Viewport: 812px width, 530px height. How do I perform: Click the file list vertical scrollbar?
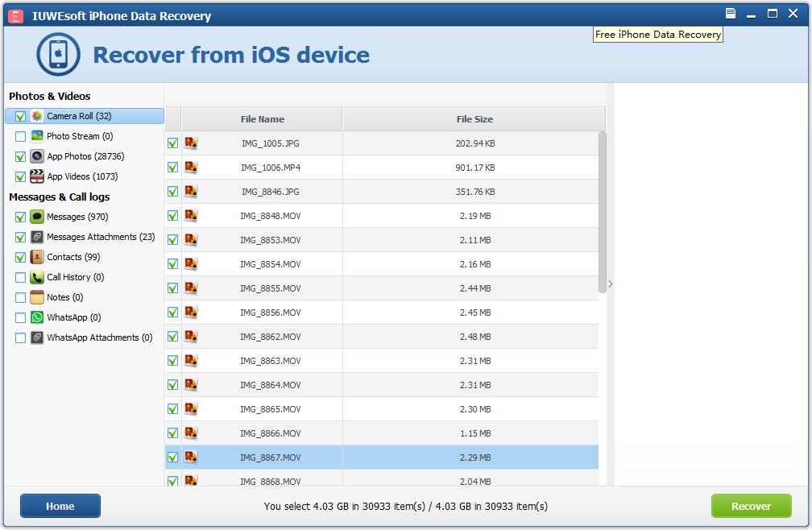point(603,212)
